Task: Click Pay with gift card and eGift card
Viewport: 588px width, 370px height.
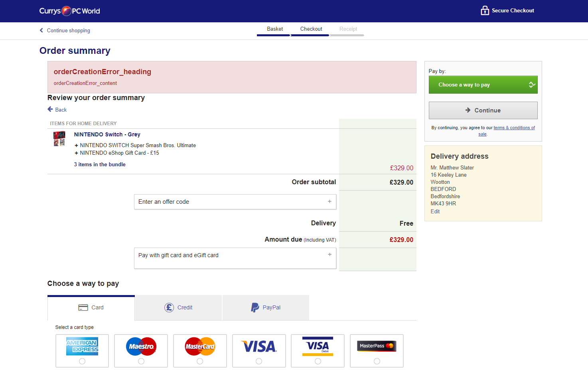Action: (x=235, y=258)
